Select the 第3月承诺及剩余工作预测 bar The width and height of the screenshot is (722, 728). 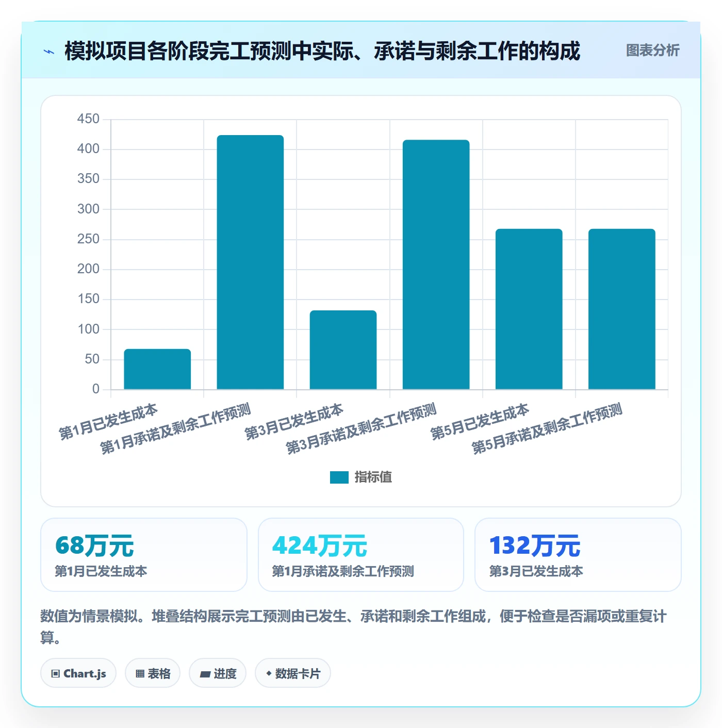[436, 264]
